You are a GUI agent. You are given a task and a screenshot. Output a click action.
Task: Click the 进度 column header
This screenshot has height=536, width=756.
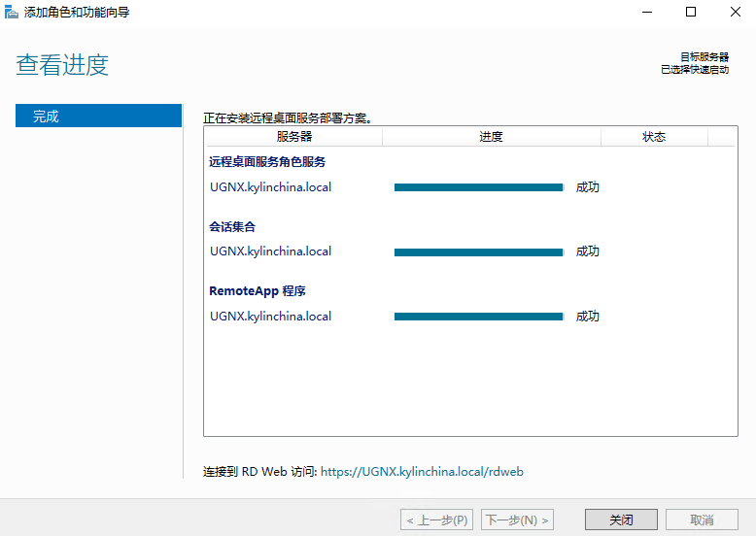(492, 137)
